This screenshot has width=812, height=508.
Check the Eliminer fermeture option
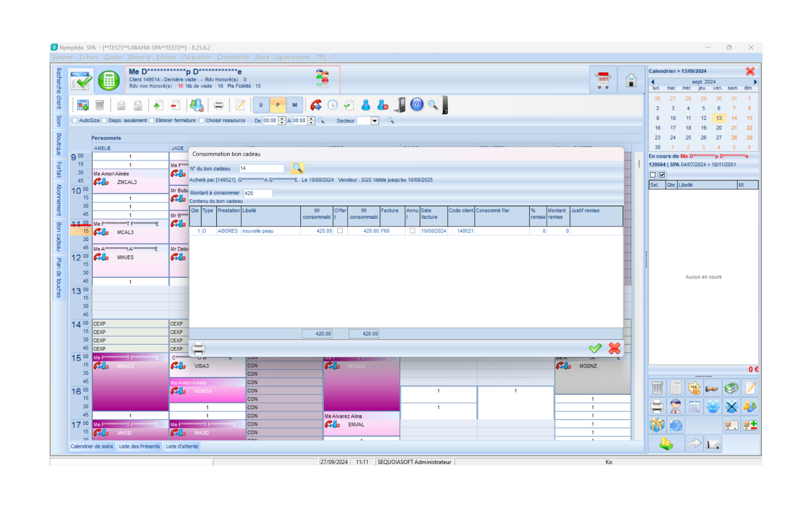click(x=151, y=121)
